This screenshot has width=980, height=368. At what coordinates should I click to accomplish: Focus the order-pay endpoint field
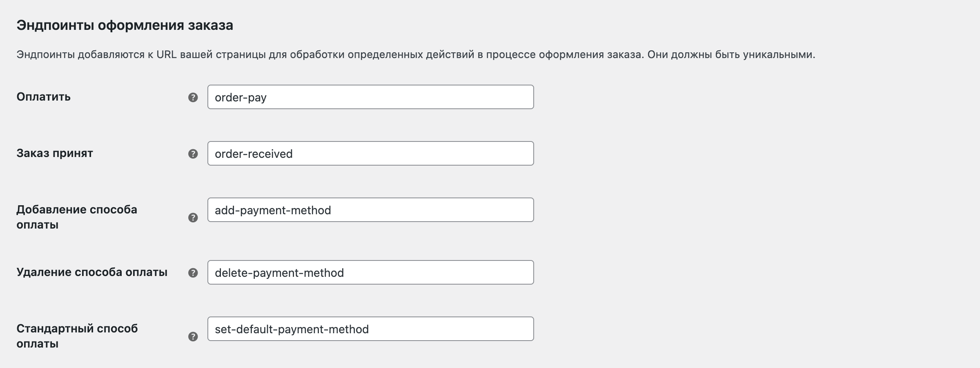370,97
